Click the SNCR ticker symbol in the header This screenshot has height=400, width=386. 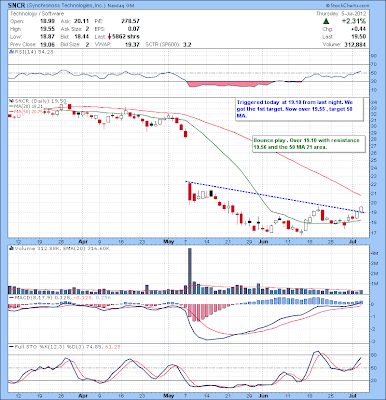[16, 6]
